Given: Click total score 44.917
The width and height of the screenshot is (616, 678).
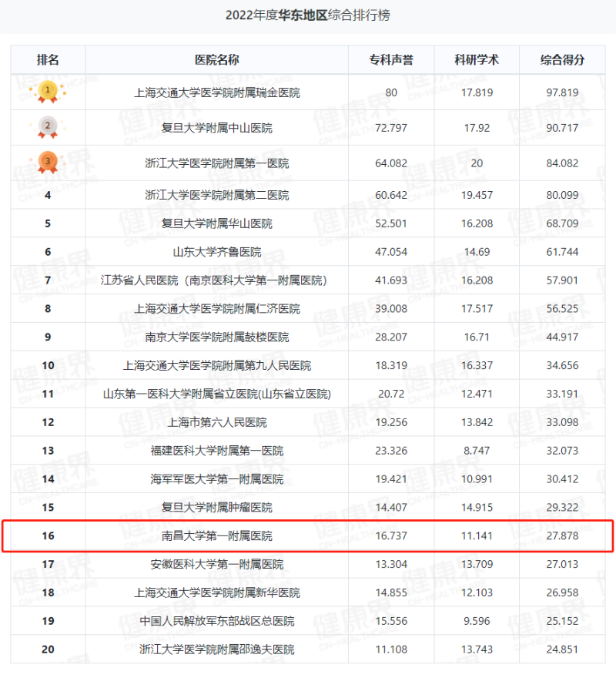Looking at the screenshot, I should (x=562, y=337).
